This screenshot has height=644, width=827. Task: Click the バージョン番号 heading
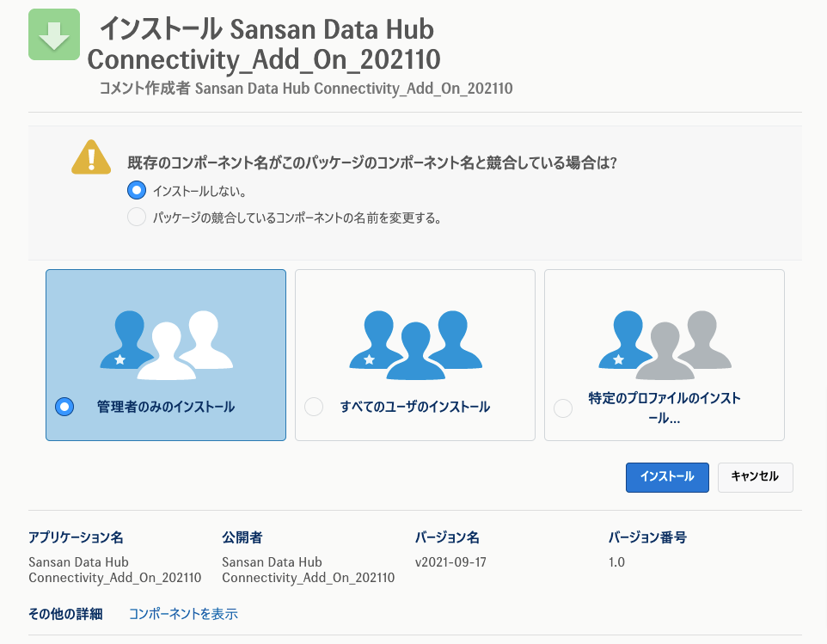pyautogui.click(x=647, y=537)
